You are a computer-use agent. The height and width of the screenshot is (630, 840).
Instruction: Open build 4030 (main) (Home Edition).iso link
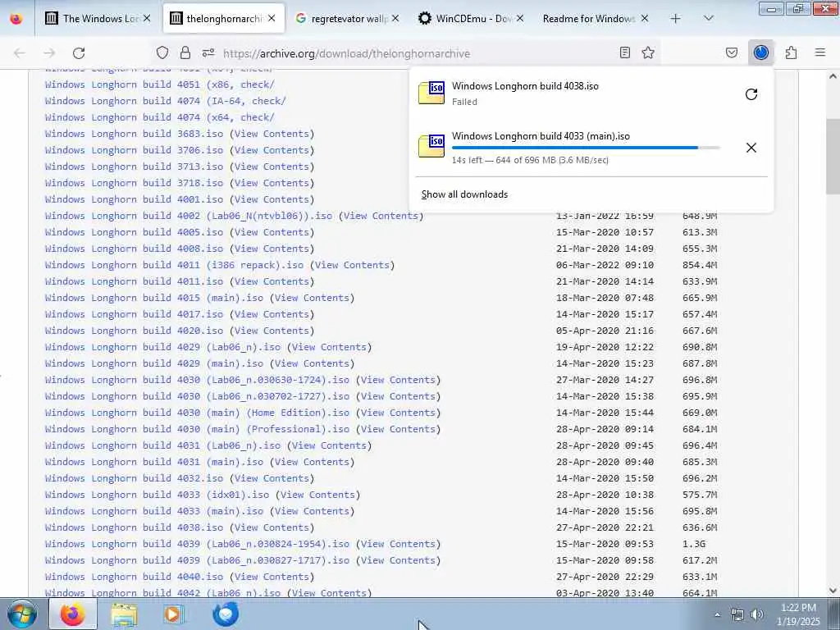tap(197, 413)
